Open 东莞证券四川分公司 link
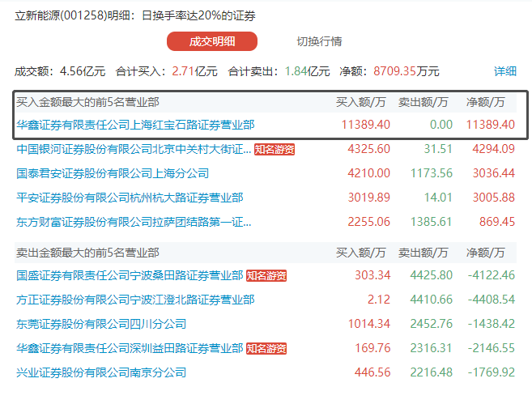The image size is (532, 404). click(101, 324)
